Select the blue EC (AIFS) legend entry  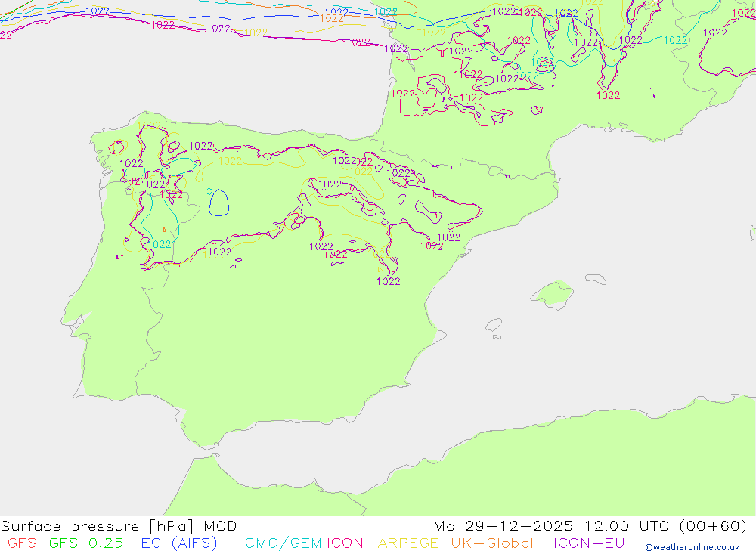pyautogui.click(x=179, y=543)
